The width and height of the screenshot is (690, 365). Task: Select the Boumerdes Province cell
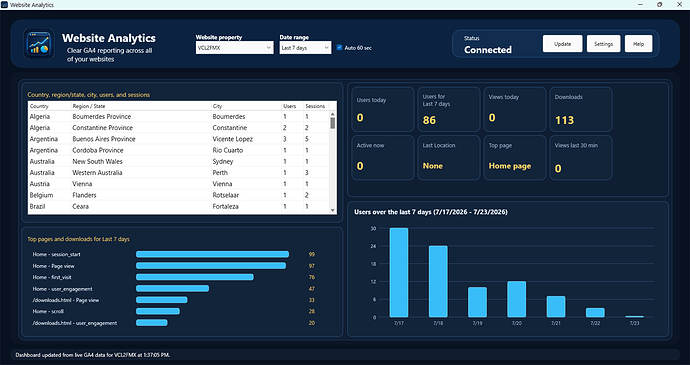(141, 117)
